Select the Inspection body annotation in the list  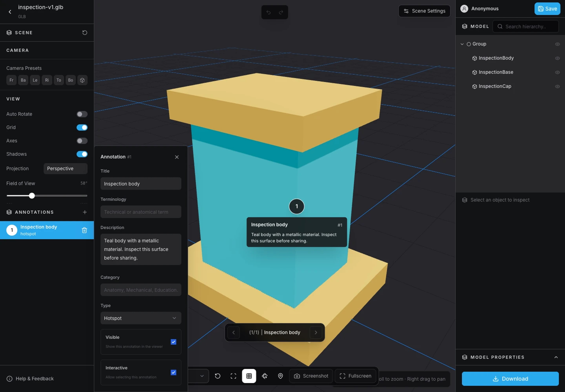(x=47, y=230)
